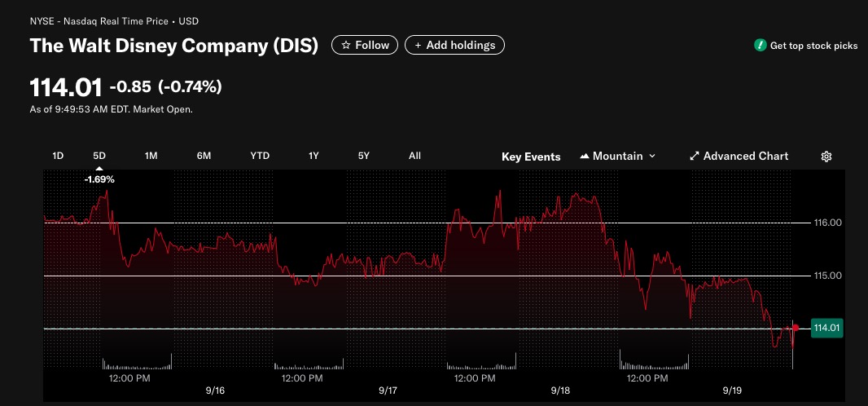Click the red current price dot on chart
868x406 pixels.
796,328
